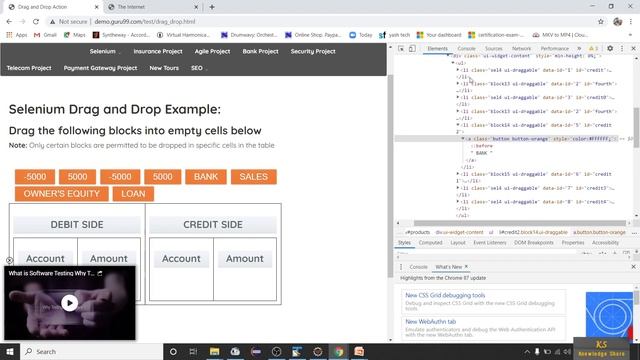
Task: Click the OWNER'S EQUITY block
Action: tap(62, 194)
